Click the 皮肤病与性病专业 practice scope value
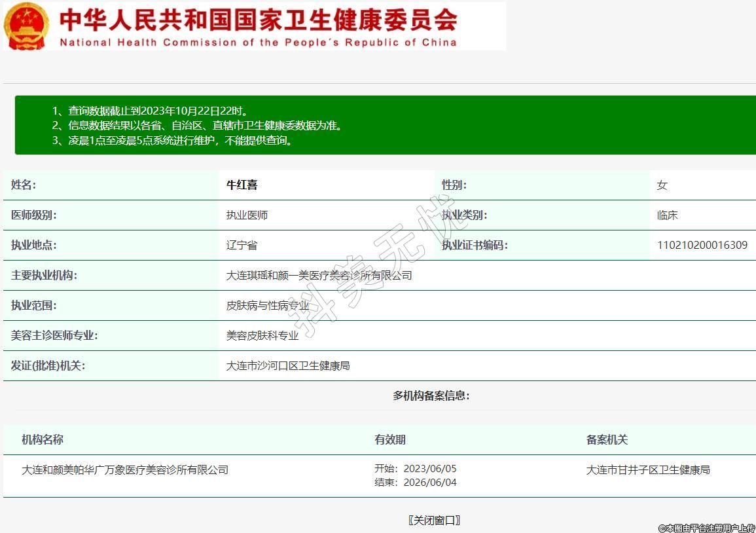 268,305
